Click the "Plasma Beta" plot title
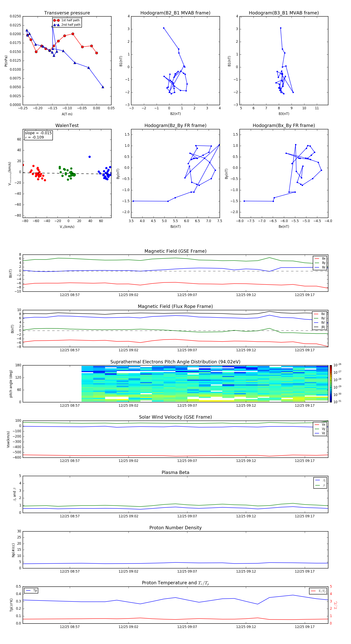 (175, 473)
